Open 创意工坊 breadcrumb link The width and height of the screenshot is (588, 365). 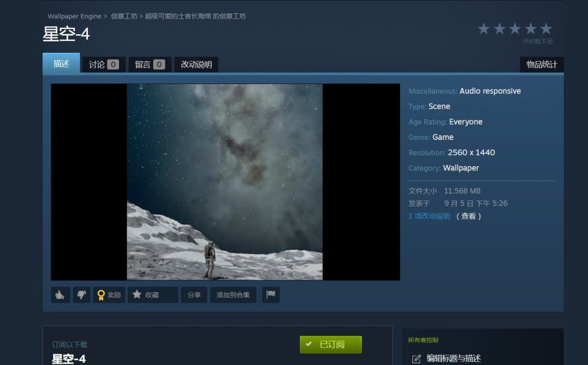[124, 16]
